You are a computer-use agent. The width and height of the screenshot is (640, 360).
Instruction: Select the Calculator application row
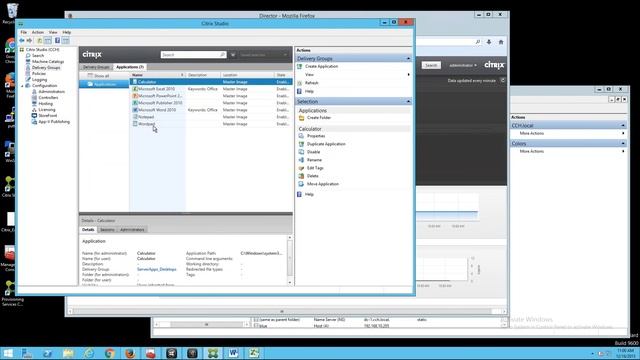tap(211, 82)
